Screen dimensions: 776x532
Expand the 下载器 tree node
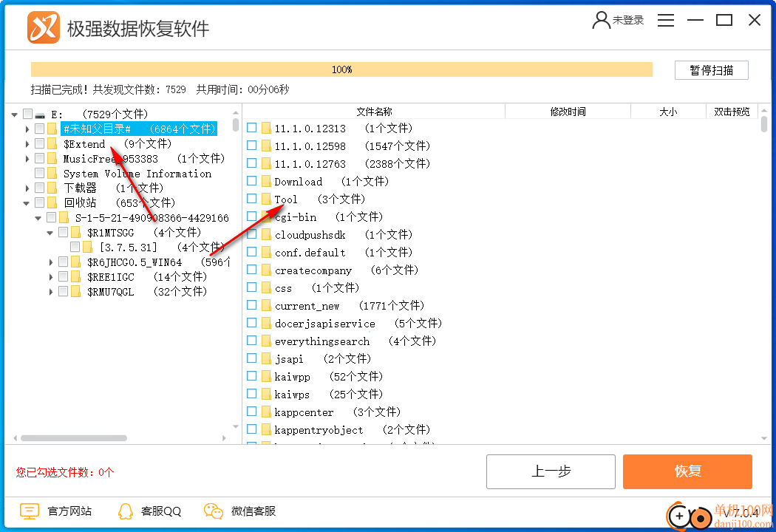[x=27, y=188]
